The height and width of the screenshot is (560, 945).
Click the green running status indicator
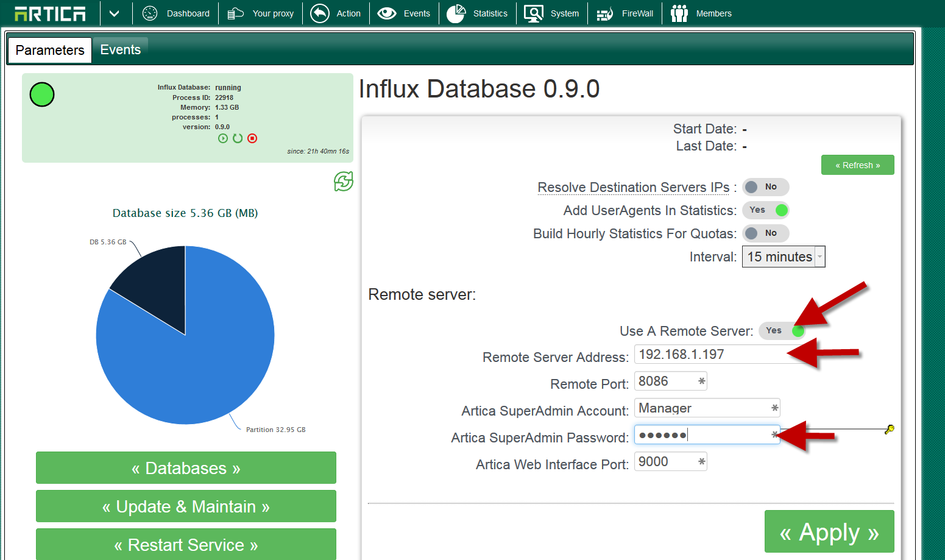click(42, 94)
